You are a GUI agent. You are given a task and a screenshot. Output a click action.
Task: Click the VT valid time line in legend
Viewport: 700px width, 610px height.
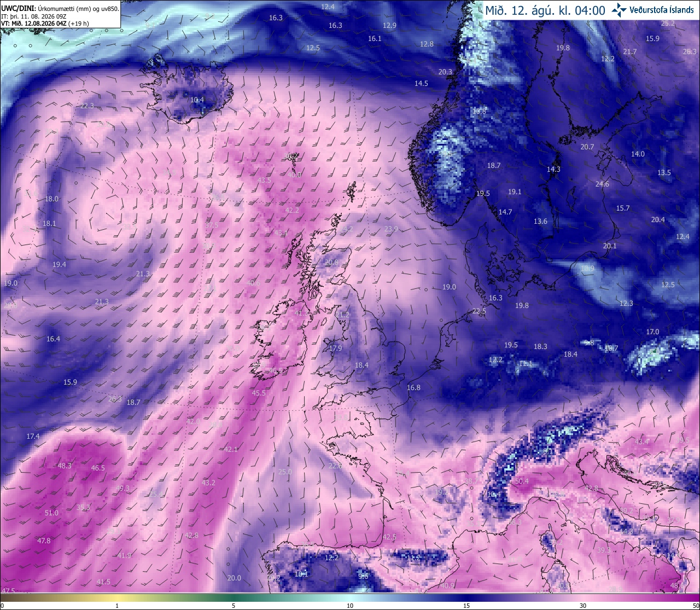[45, 23]
